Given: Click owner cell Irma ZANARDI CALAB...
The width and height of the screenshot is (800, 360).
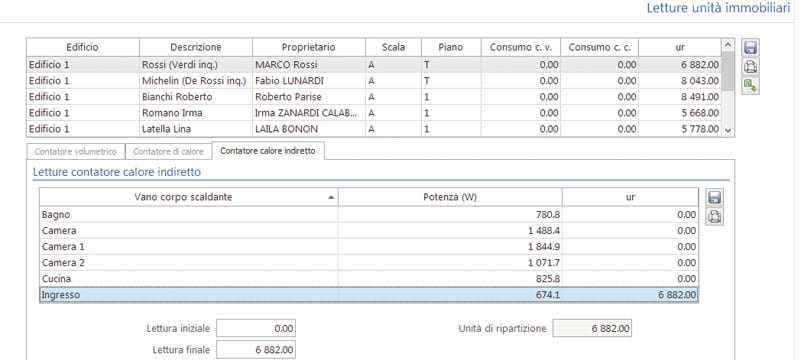Looking at the screenshot, I should pos(309,113).
